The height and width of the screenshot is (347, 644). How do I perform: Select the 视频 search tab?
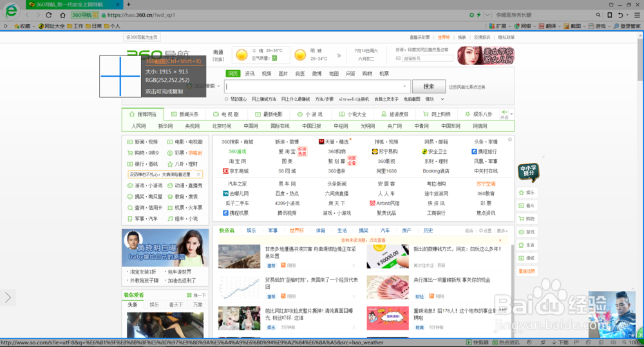pyautogui.click(x=267, y=73)
